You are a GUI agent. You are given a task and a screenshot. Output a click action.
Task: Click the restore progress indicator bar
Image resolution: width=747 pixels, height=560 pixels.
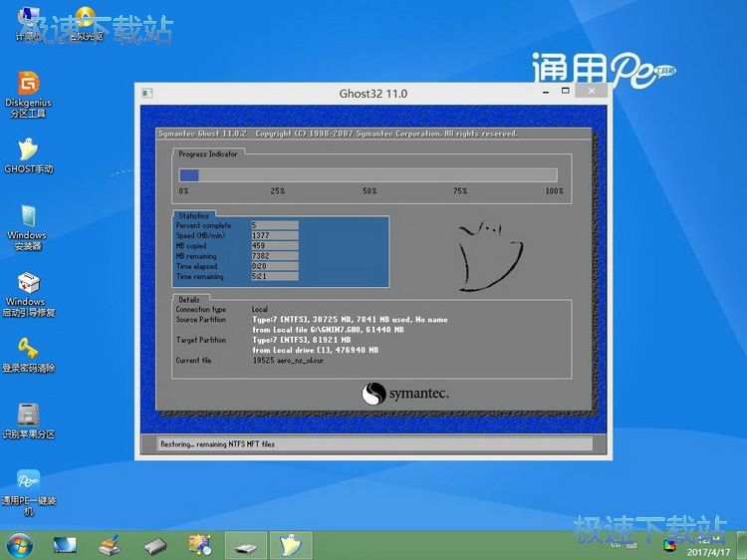pos(368,175)
